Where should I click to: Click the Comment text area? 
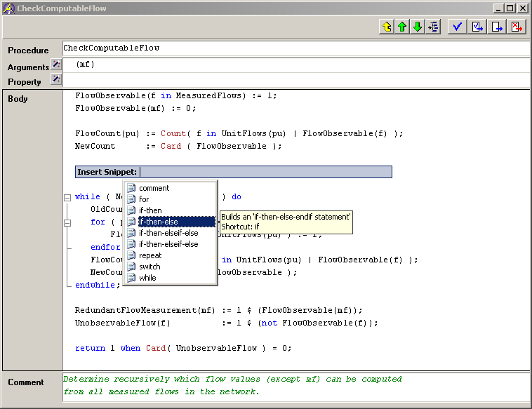pos(296,387)
